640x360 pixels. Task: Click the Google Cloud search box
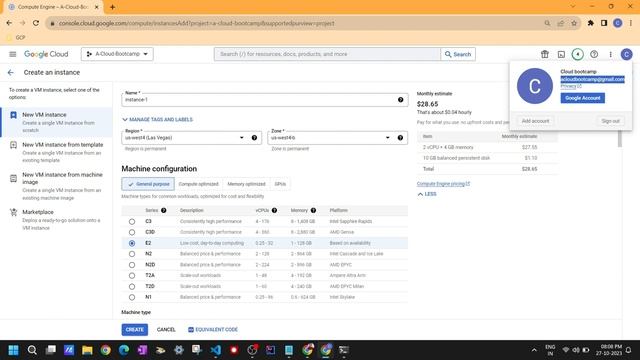click(x=327, y=54)
